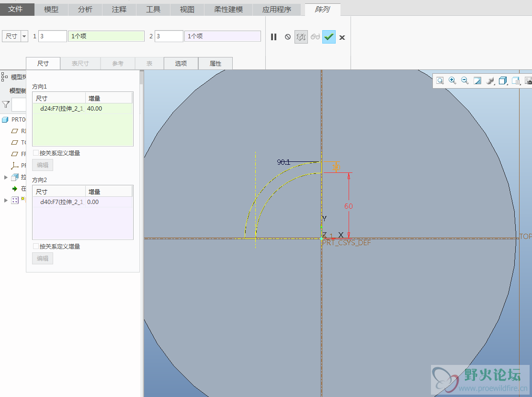Select the 阵列 ribbon tab

coord(323,10)
